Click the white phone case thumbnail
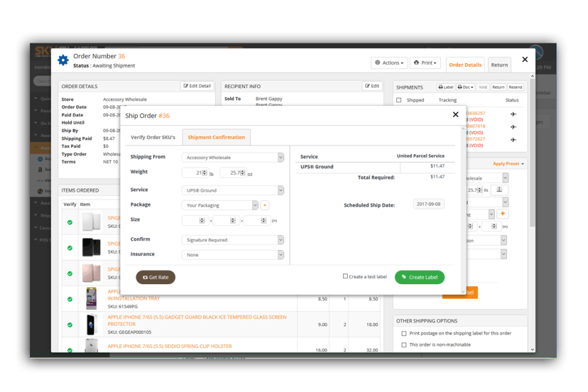Screen dimensions: 588x392 tap(91, 221)
